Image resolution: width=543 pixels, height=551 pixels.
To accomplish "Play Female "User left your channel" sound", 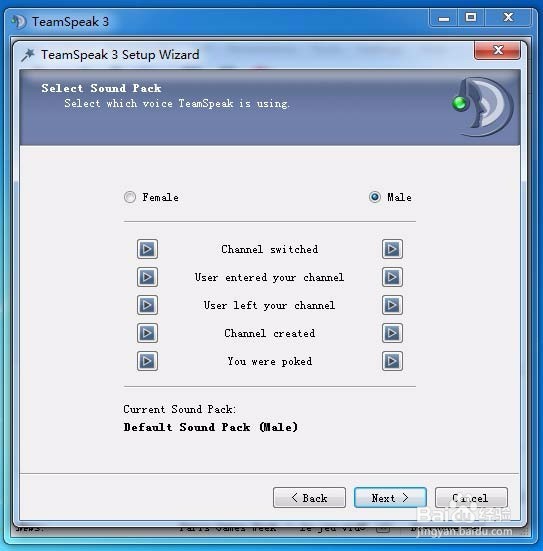I will [147, 305].
